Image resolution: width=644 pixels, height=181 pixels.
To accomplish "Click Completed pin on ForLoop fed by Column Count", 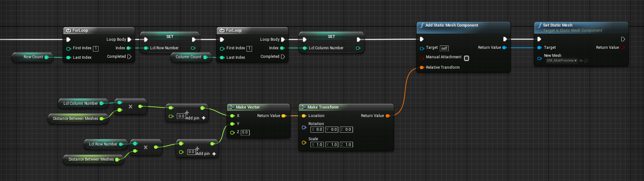I will point(283,57).
